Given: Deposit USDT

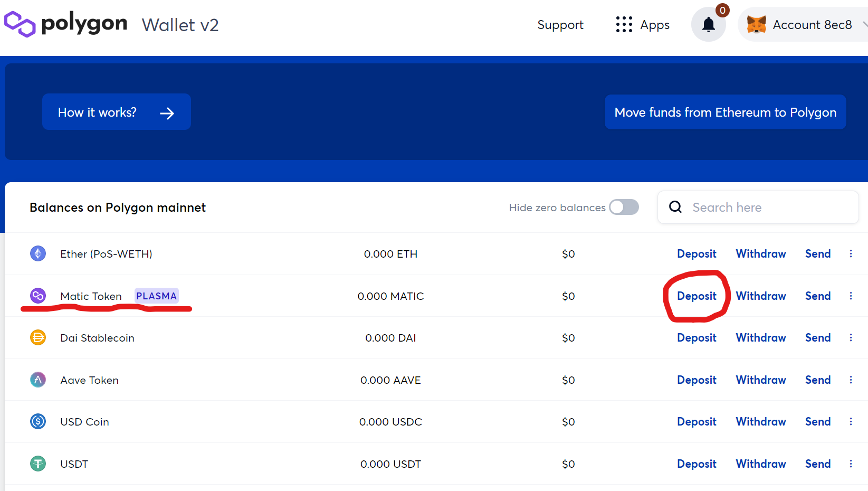Looking at the screenshot, I should point(697,464).
